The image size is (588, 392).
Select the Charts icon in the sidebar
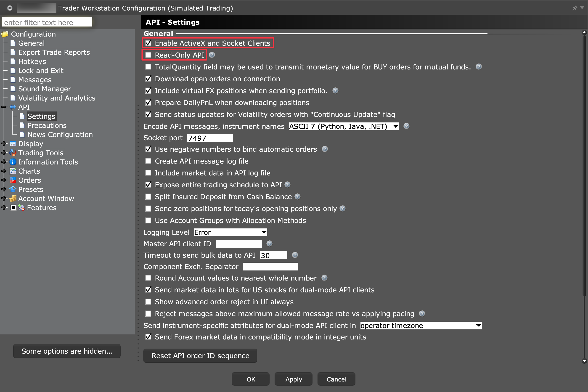[x=13, y=171]
